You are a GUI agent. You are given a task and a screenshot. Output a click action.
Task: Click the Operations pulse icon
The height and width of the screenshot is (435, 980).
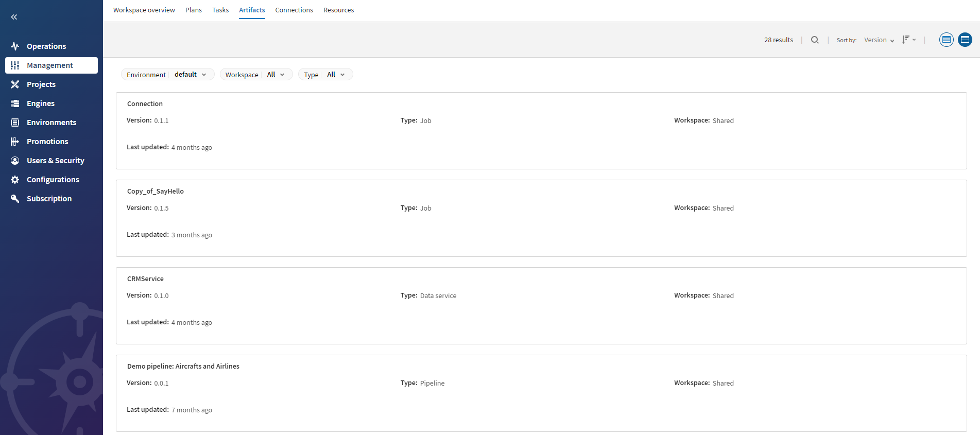click(x=15, y=46)
